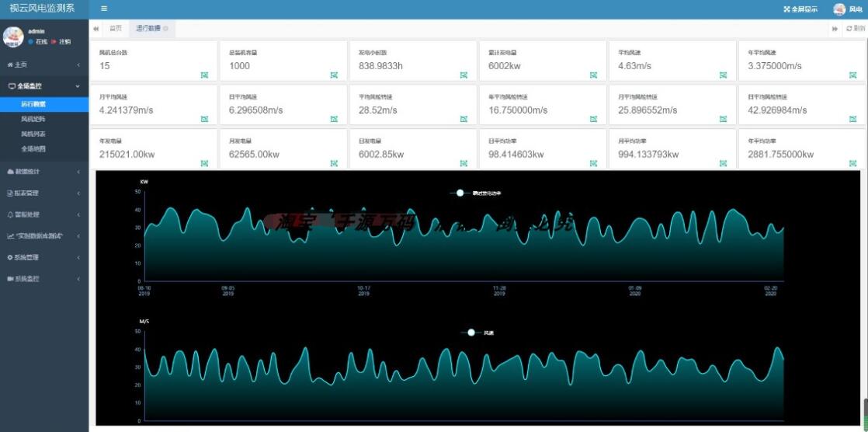Click the green icon on the 25.896552m/s card
Image resolution: width=868 pixels, height=432 pixels.
[x=723, y=119]
